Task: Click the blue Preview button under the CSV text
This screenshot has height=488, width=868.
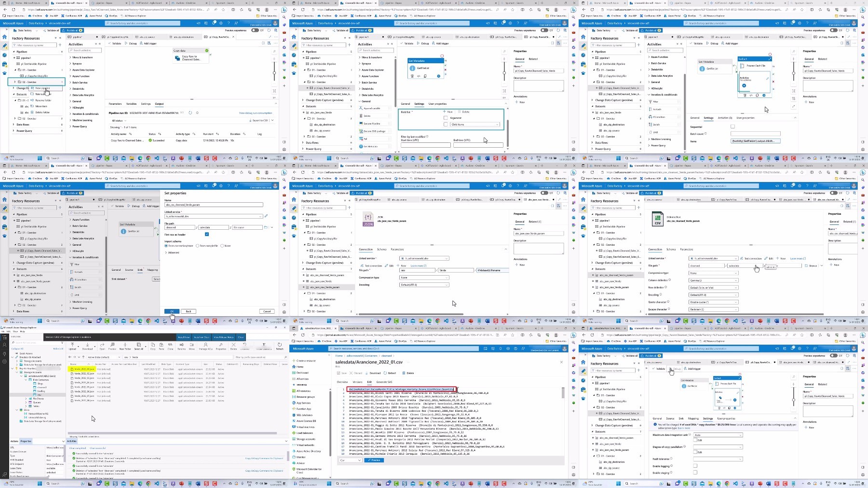Action: click(x=374, y=460)
